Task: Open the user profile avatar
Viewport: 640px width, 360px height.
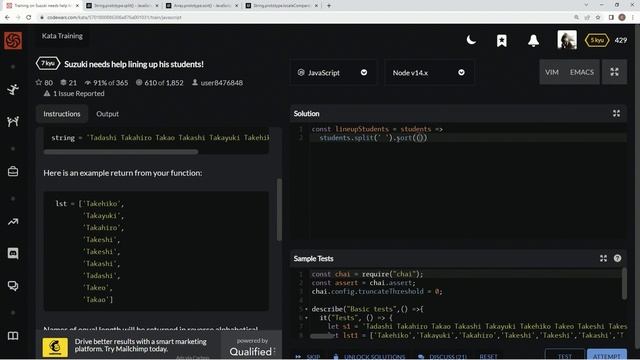Action: (567, 40)
